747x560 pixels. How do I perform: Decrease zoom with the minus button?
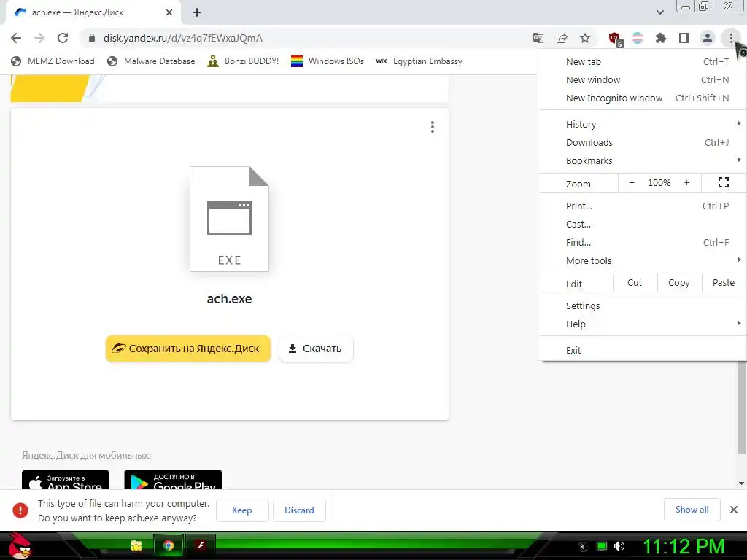point(632,183)
